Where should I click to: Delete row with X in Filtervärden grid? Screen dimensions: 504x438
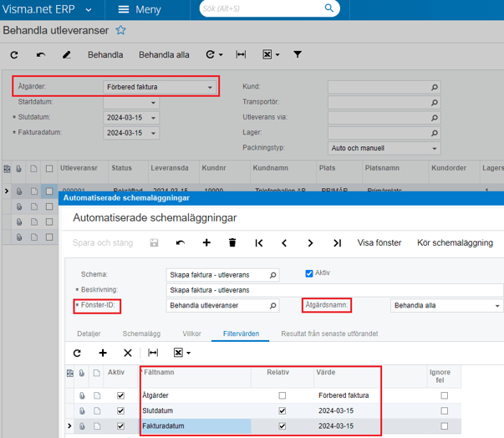(128, 353)
